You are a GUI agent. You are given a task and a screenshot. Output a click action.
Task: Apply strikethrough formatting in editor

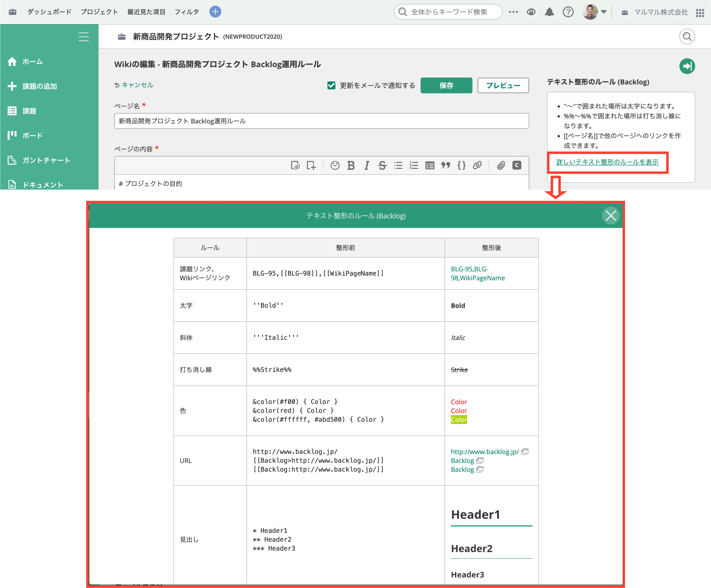382,166
